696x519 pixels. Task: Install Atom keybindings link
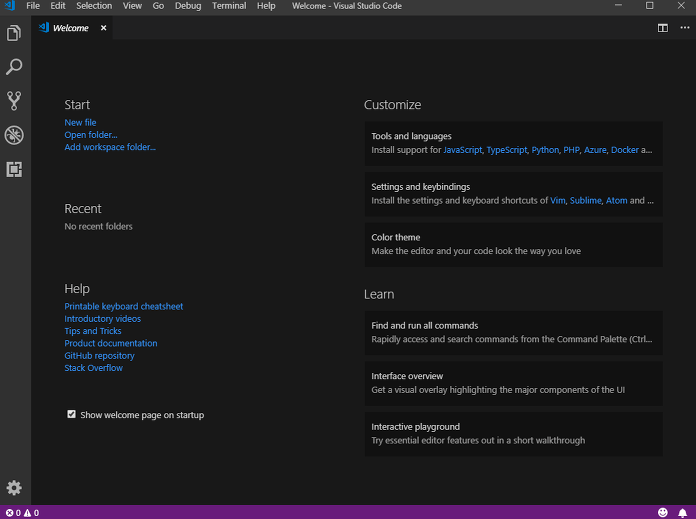click(617, 201)
